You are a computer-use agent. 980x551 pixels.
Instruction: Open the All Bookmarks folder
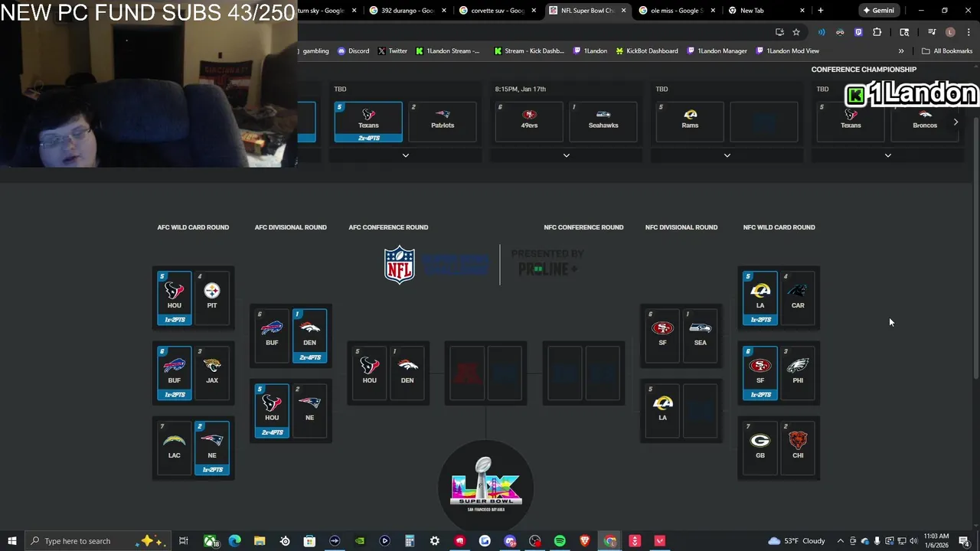[947, 51]
